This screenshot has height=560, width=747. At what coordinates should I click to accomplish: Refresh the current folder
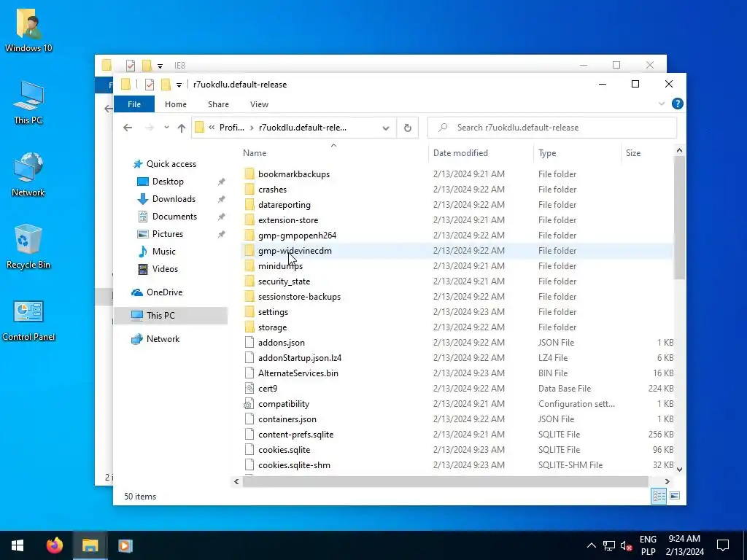click(407, 128)
